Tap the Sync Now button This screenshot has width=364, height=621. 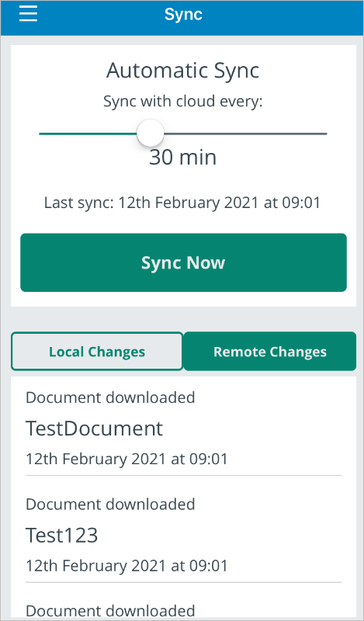click(183, 262)
